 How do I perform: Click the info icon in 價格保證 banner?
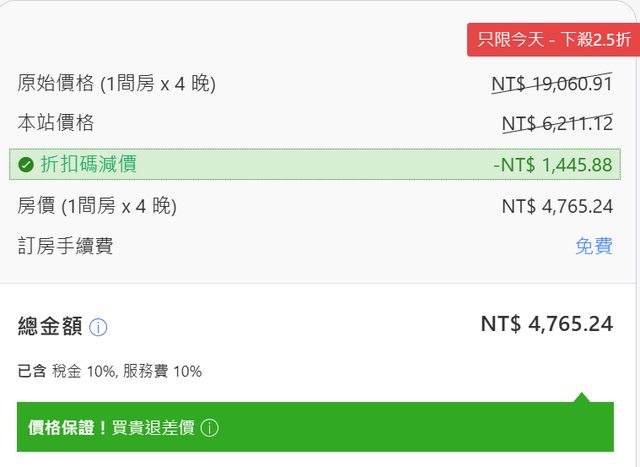tap(210, 428)
